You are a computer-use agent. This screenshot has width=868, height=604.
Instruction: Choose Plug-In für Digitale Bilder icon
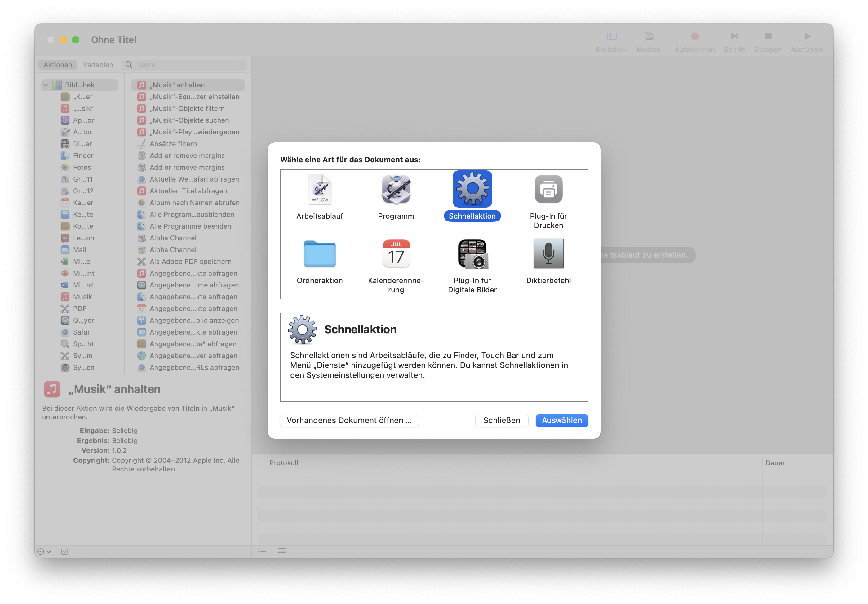(472, 254)
